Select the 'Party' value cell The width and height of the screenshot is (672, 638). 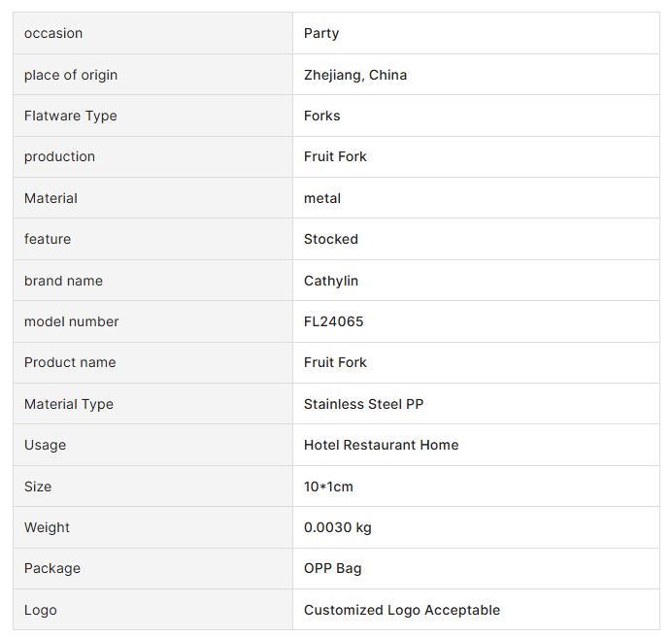tap(321, 33)
